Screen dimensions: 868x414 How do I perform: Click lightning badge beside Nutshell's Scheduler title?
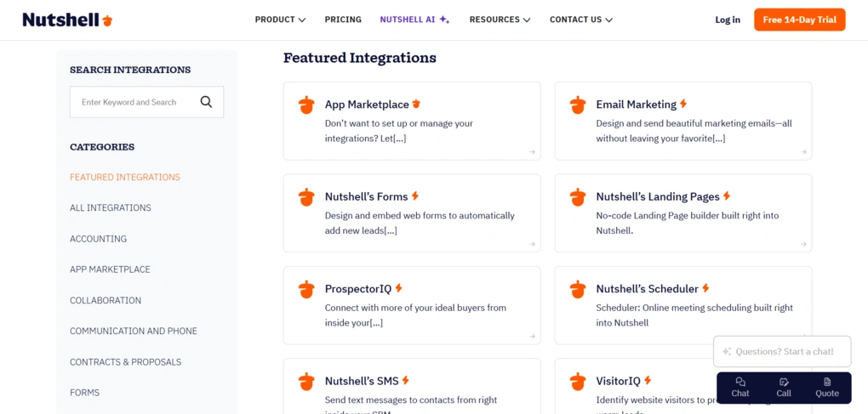pos(705,288)
